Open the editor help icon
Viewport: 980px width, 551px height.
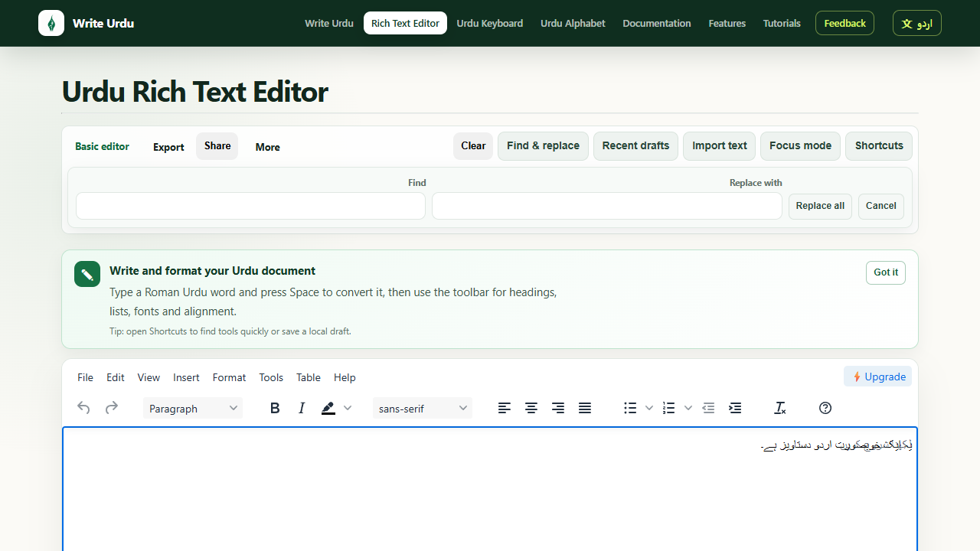click(825, 408)
